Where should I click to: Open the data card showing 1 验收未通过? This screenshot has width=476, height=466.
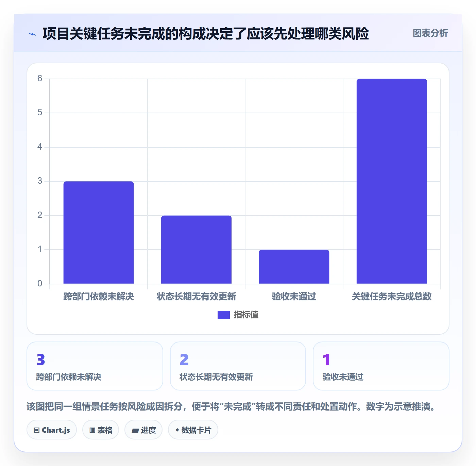pyautogui.click(x=381, y=366)
